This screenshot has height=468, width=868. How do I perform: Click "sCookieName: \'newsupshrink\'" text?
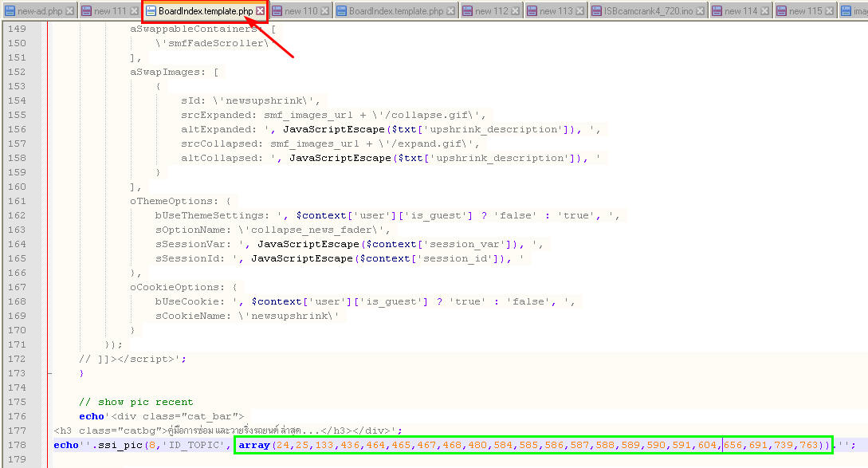[247, 317]
